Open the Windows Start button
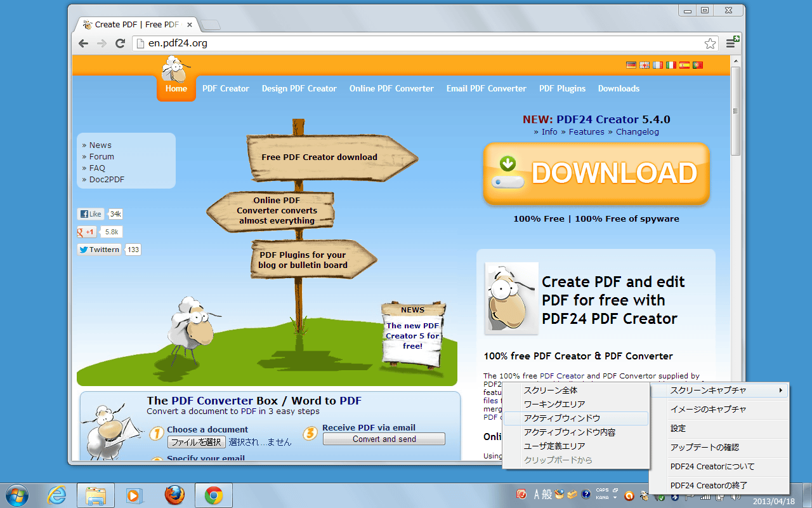This screenshot has width=812, height=508. (16, 495)
